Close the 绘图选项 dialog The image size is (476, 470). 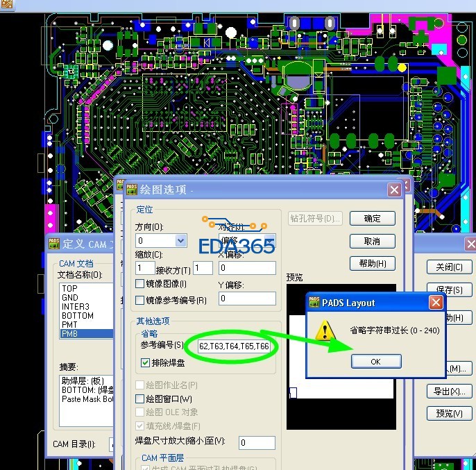[x=394, y=190]
